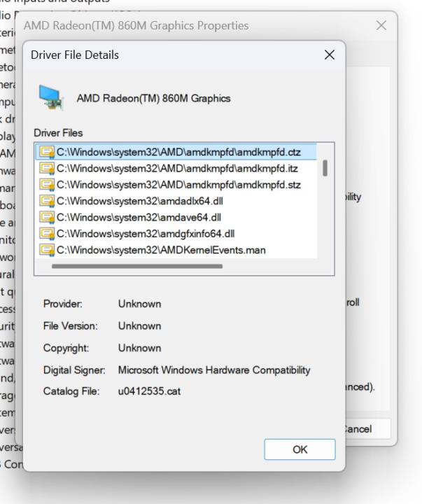
Task: Select the amdgfxinfo64.dll driver file
Action: [x=176, y=234]
